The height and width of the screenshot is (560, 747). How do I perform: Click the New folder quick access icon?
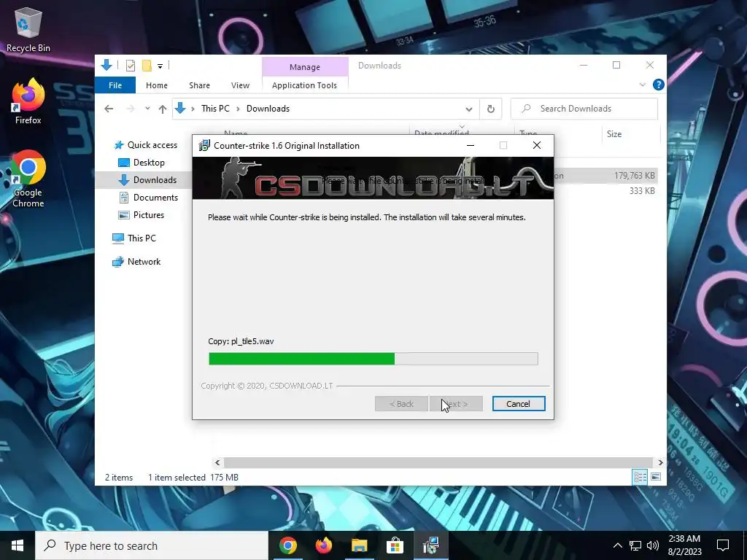tap(147, 66)
